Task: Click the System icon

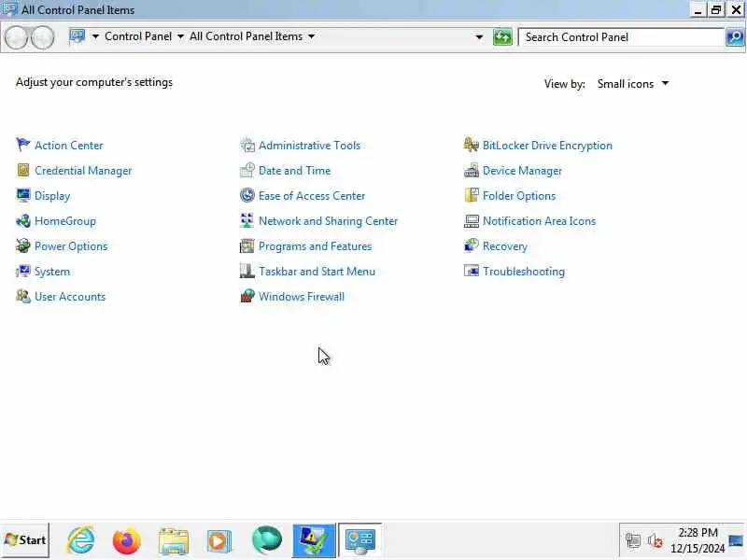Action: (22, 271)
